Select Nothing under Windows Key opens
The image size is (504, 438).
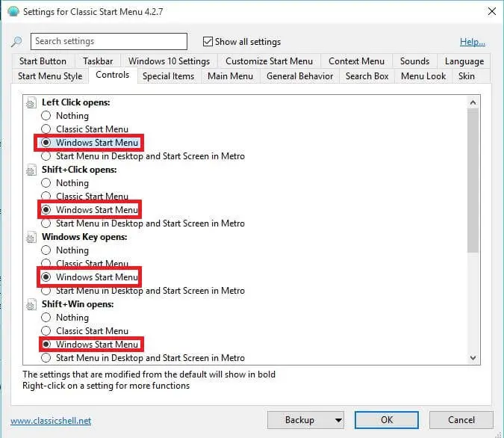(x=46, y=250)
